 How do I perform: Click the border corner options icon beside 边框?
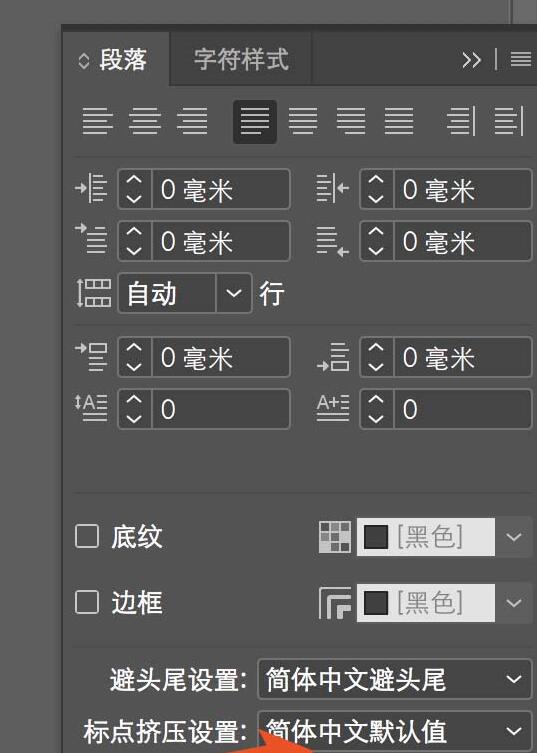(x=335, y=603)
